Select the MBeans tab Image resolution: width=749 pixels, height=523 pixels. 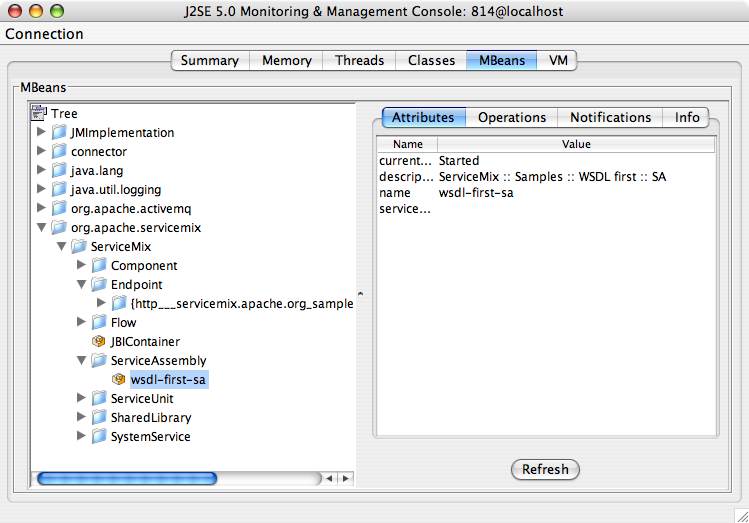pos(502,61)
